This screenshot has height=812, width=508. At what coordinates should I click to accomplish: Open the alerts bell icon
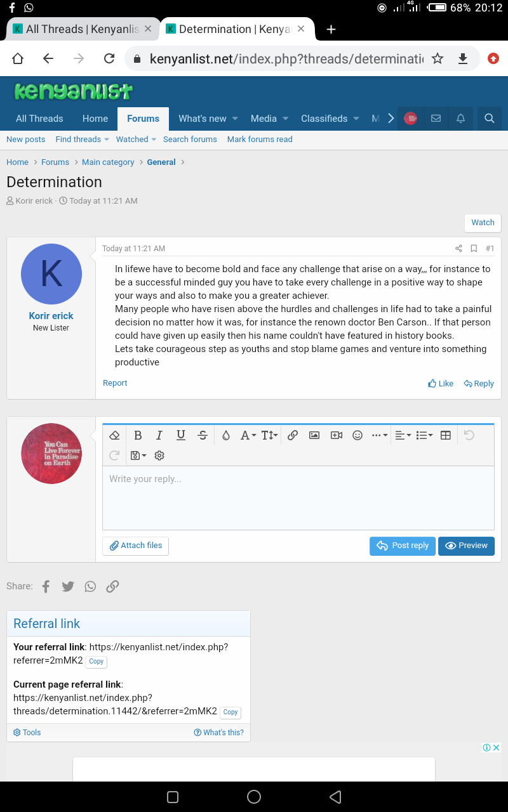coord(461,119)
